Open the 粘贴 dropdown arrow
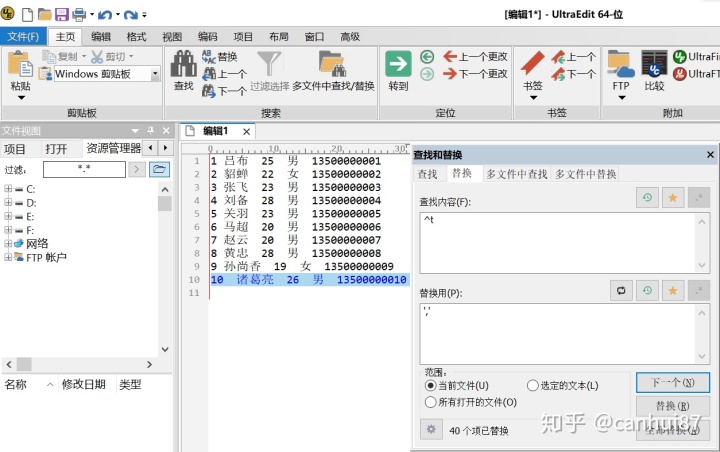 pyautogui.click(x=21, y=98)
